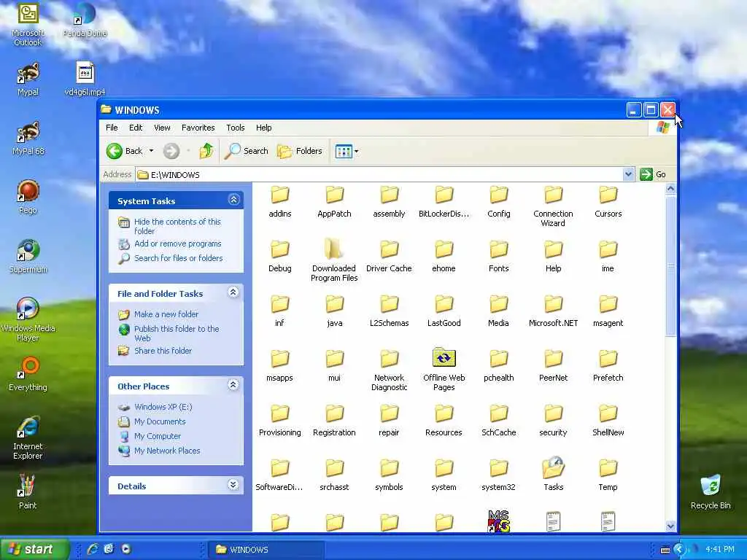The width and height of the screenshot is (747, 560).
Task: Select the Everything desktop shortcut
Action: [x=28, y=374]
